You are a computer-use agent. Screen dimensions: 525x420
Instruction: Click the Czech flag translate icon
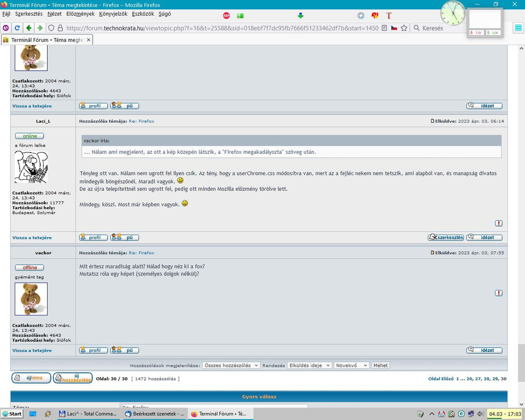pos(394,28)
